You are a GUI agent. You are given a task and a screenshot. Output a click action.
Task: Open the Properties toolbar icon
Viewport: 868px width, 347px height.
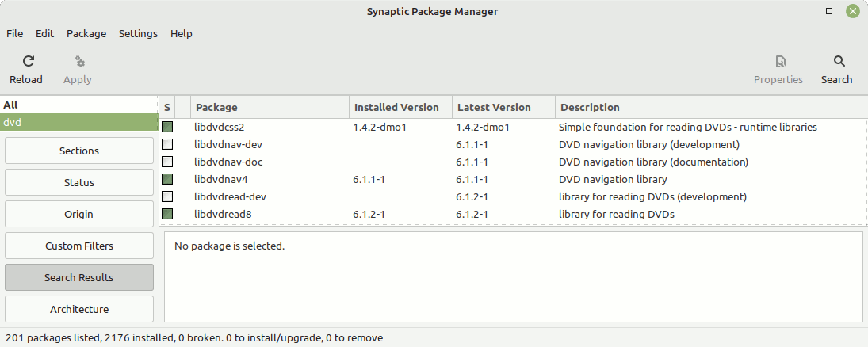(x=781, y=62)
